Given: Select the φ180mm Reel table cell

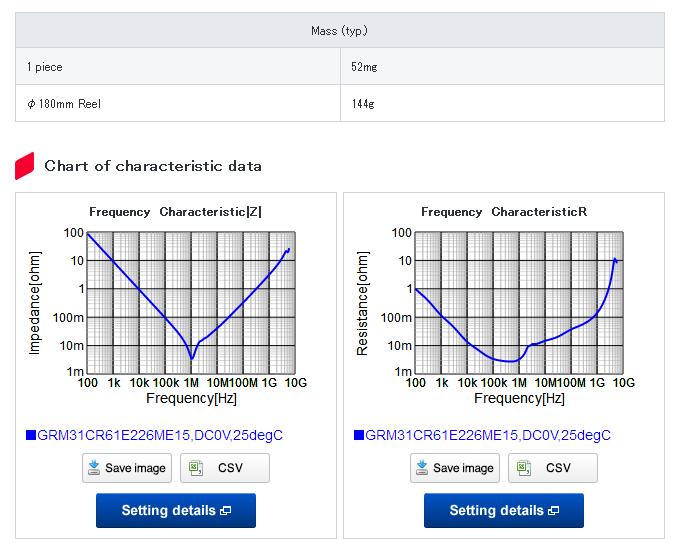Looking at the screenshot, I should click(x=178, y=103).
